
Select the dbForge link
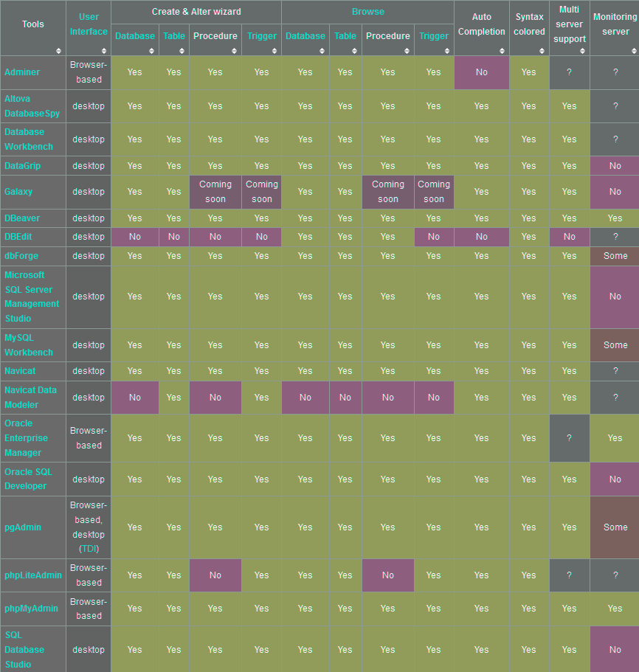(21, 256)
